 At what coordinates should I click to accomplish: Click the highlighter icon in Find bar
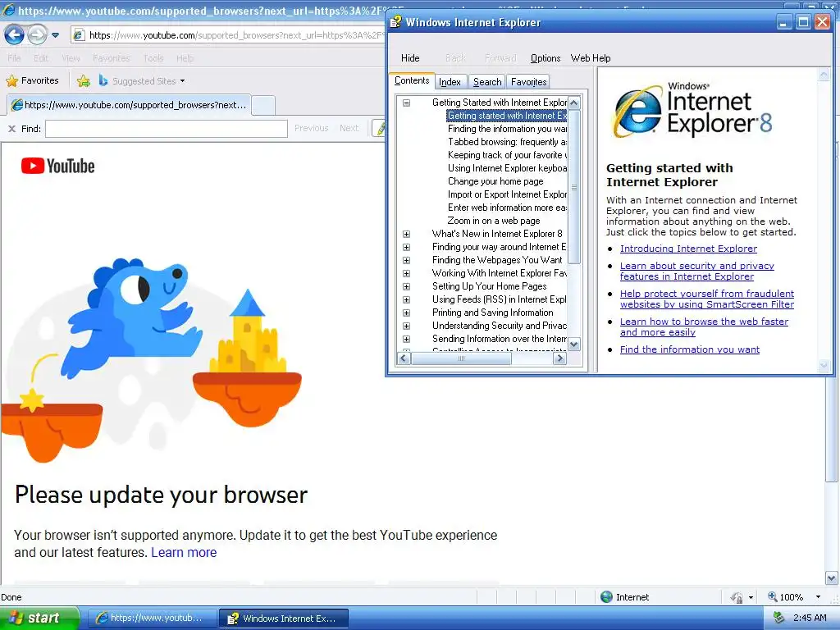[x=381, y=129]
